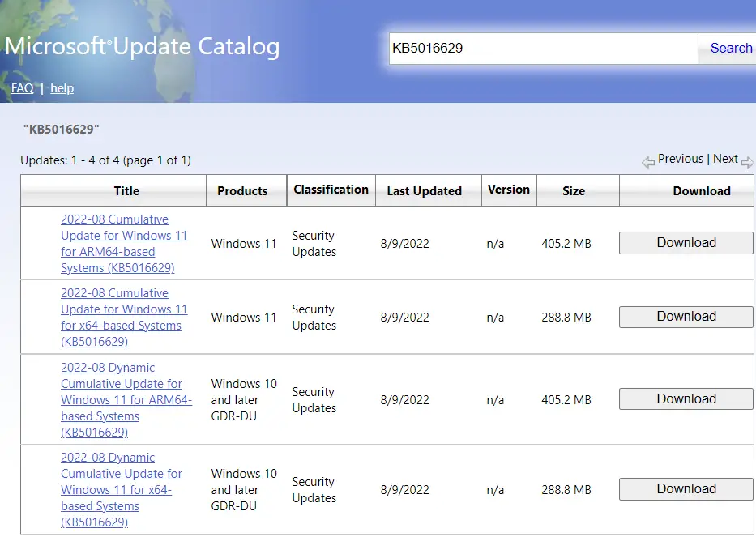Viewport: 756px width, 537px height.
Task: Download the ARM64 Cumulative Update
Action: pos(686,242)
